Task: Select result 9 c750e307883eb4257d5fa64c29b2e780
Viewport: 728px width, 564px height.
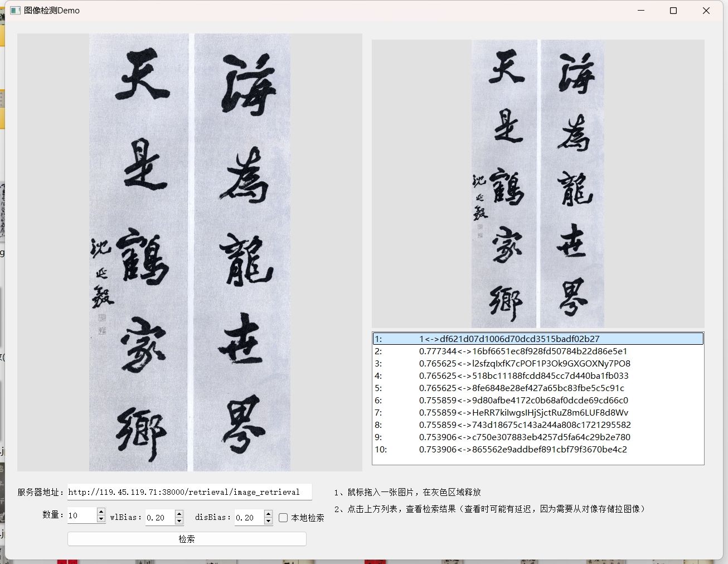Action: click(x=538, y=437)
